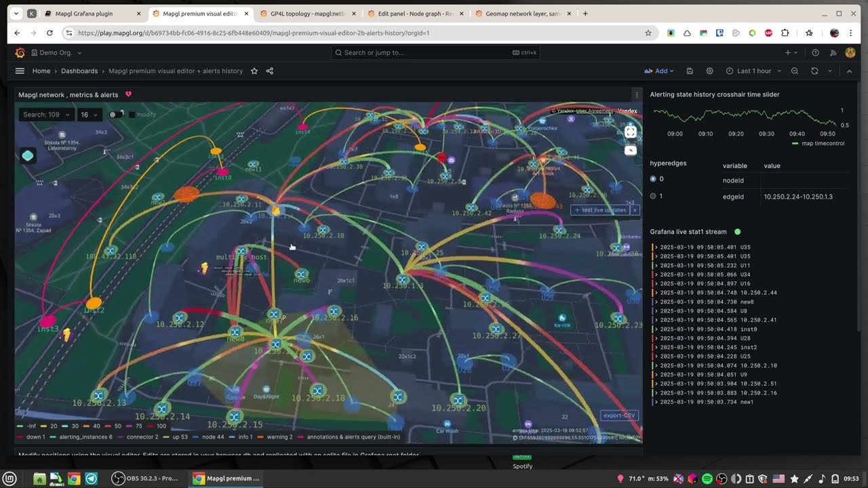Expand the Search: 109 dropdown

click(45, 115)
